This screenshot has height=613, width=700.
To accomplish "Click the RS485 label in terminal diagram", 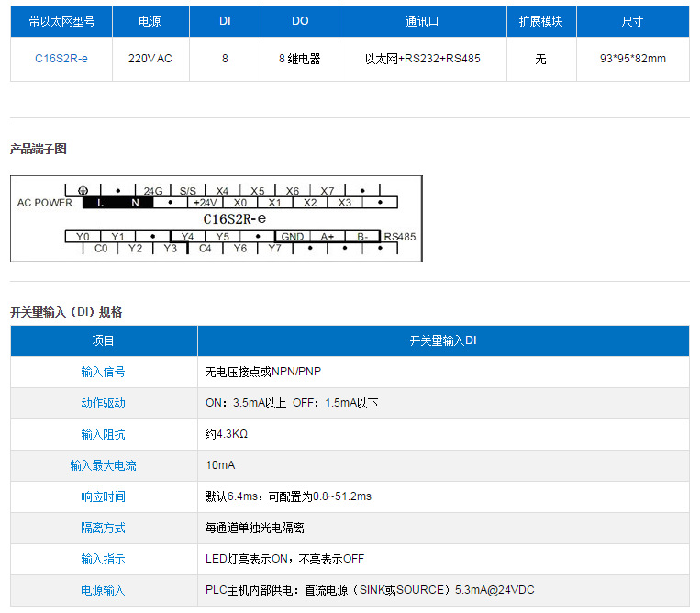I will 400,237.
